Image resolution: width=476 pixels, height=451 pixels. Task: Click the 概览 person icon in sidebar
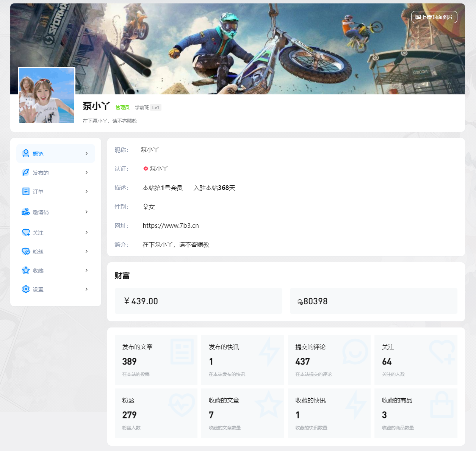(x=26, y=153)
